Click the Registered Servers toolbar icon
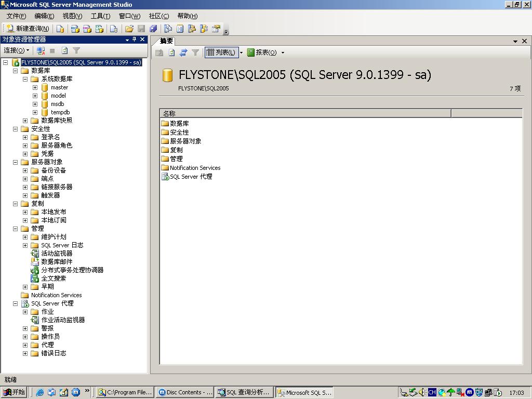The height and width of the screenshot is (399, 532). point(168,29)
